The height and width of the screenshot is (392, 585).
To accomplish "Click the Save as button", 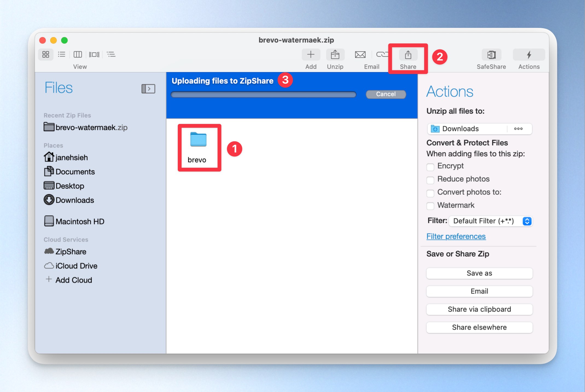I will [x=479, y=273].
